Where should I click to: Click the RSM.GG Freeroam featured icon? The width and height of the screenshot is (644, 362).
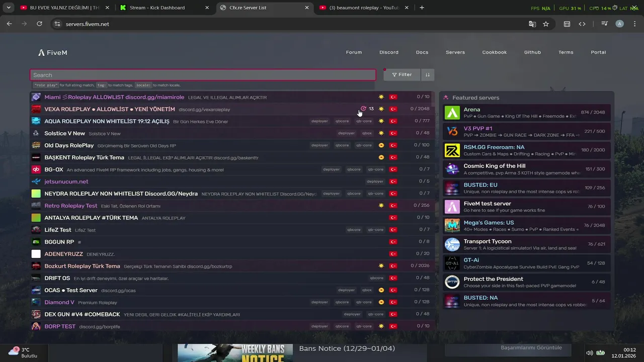click(452, 150)
